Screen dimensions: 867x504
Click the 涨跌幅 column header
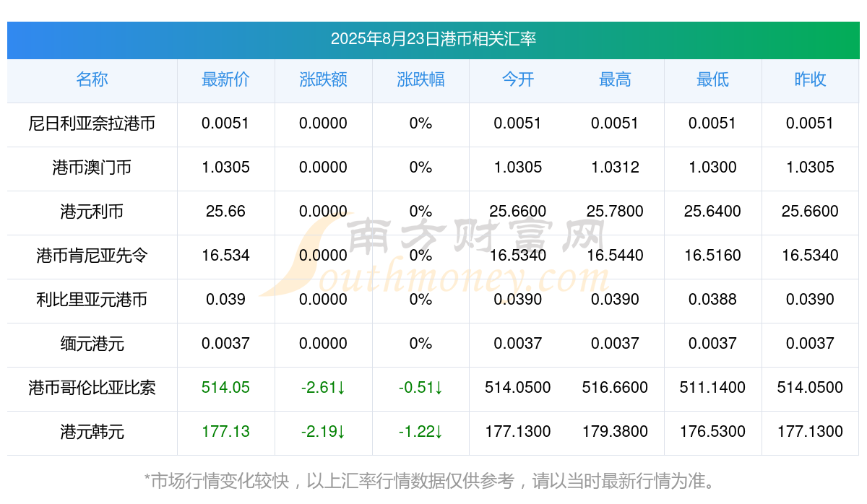[420, 79]
